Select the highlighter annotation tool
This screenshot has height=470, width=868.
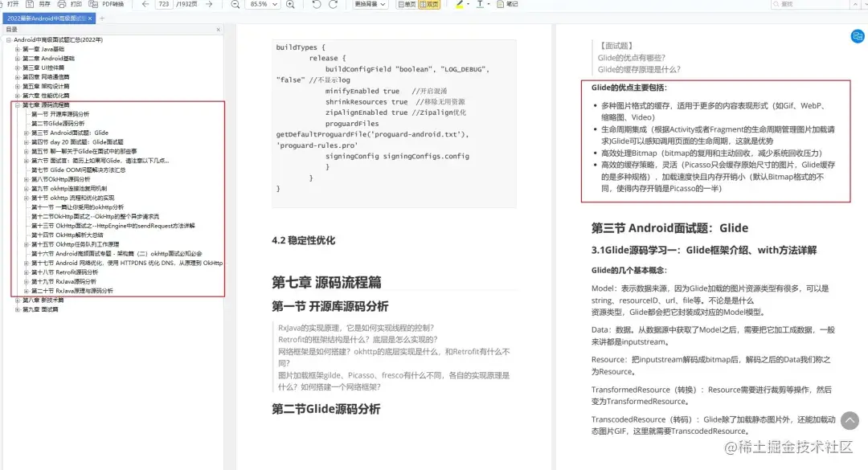point(458,6)
